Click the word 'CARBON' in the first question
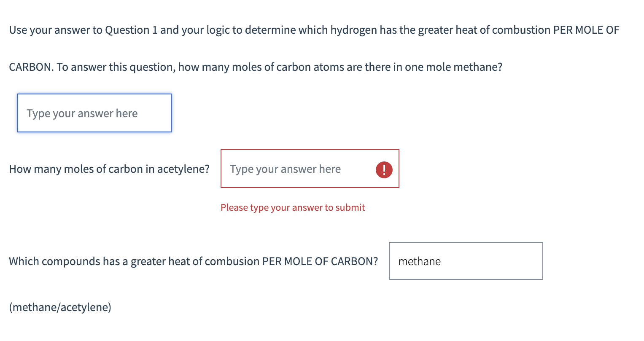Screen dimensions: 644x341 (x=29, y=67)
